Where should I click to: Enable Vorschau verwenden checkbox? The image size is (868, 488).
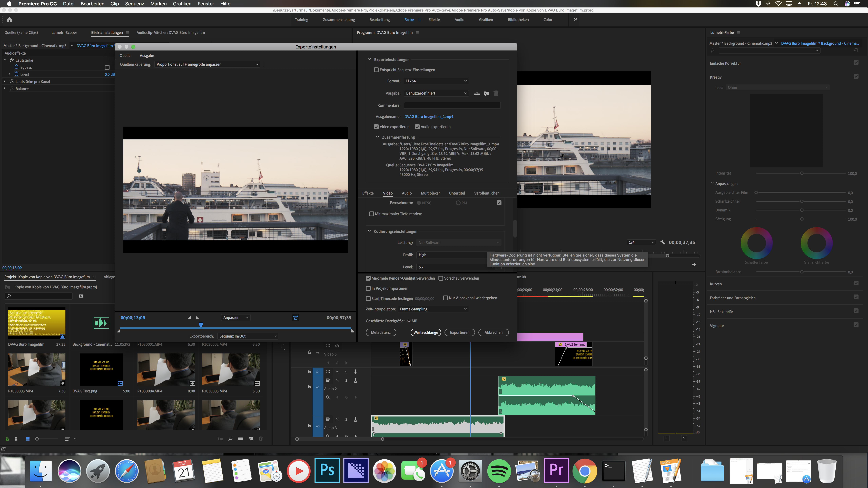pos(441,278)
